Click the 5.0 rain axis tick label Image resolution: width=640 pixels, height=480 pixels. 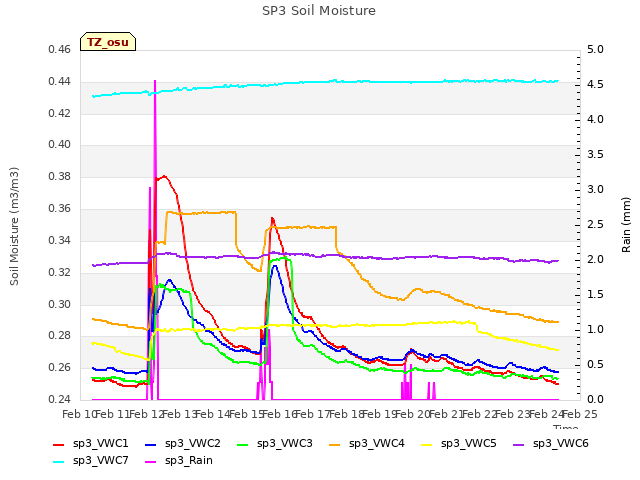point(595,50)
